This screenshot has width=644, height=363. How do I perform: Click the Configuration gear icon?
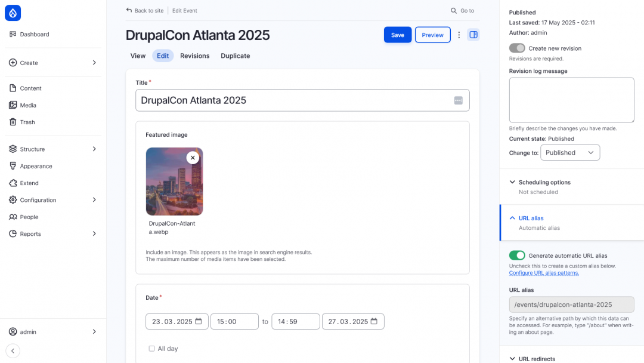click(13, 200)
